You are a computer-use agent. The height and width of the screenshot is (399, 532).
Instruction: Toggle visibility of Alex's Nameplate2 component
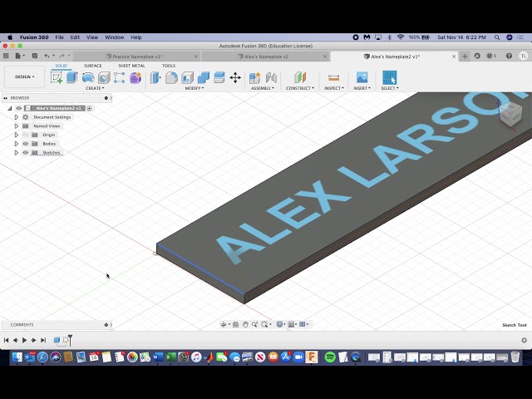click(x=18, y=108)
